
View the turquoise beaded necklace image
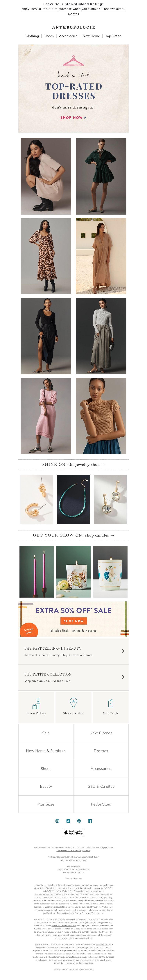74,500
